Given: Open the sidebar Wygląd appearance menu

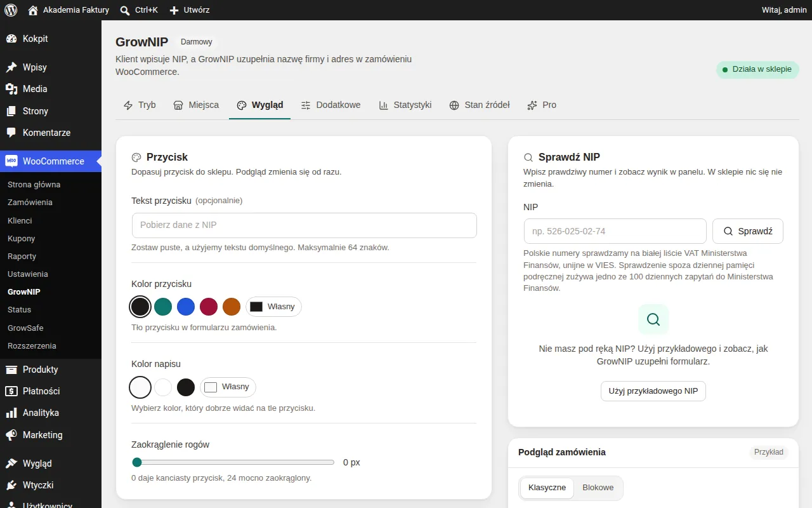Looking at the screenshot, I should pyautogui.click(x=51, y=464).
